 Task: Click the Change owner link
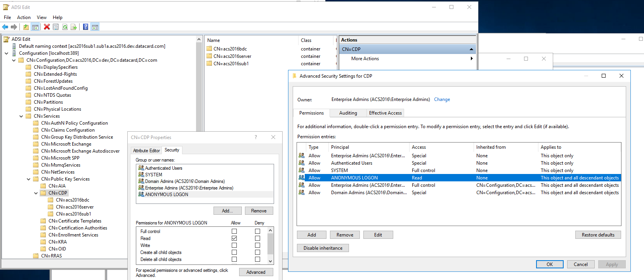[442, 99]
